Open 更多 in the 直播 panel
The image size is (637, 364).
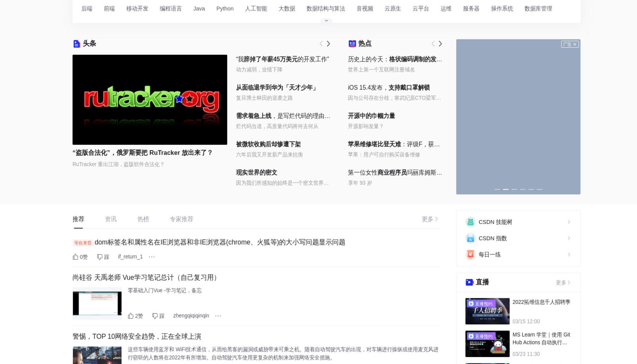pos(563,282)
